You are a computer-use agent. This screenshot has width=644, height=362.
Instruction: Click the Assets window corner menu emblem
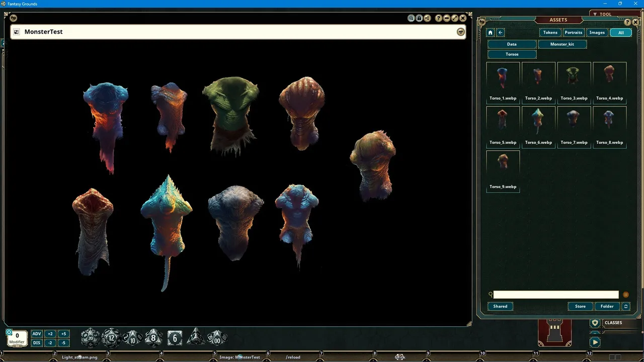(482, 22)
